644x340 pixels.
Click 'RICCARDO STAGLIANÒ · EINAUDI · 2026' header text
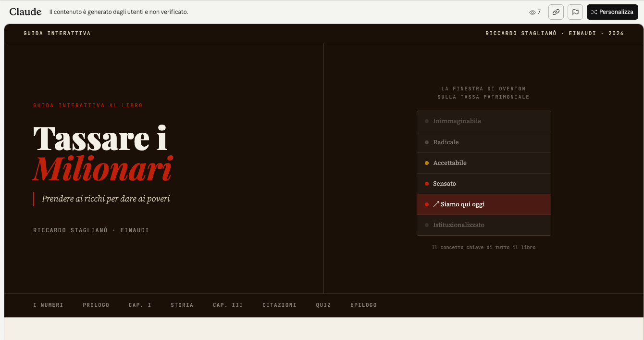[555, 33]
